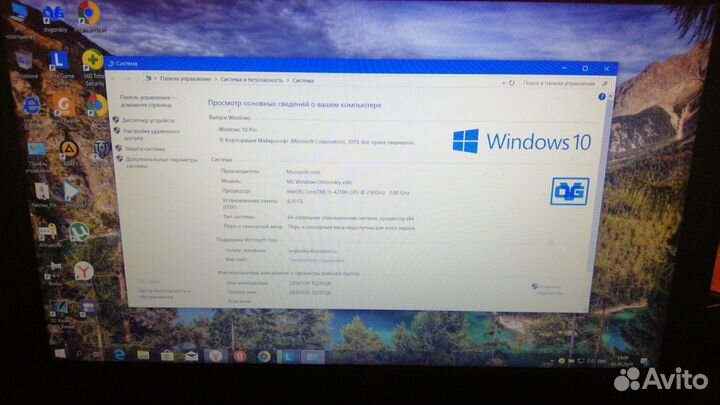Open the play-triangle store desktop shortcut

point(72,195)
